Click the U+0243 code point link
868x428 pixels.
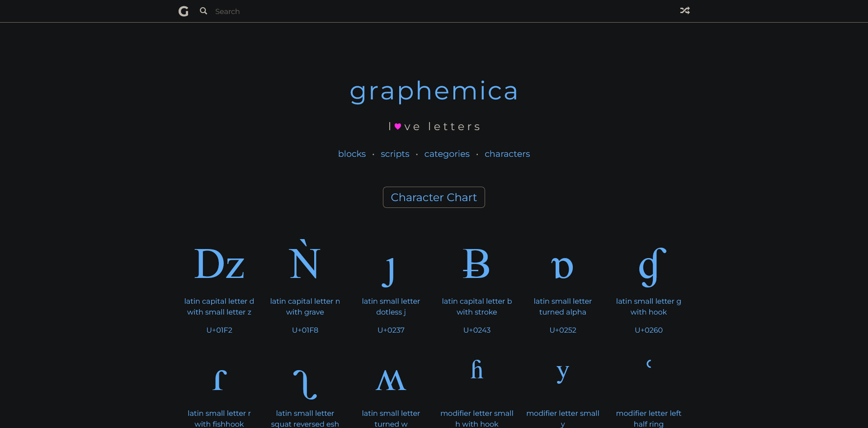pyautogui.click(x=476, y=330)
